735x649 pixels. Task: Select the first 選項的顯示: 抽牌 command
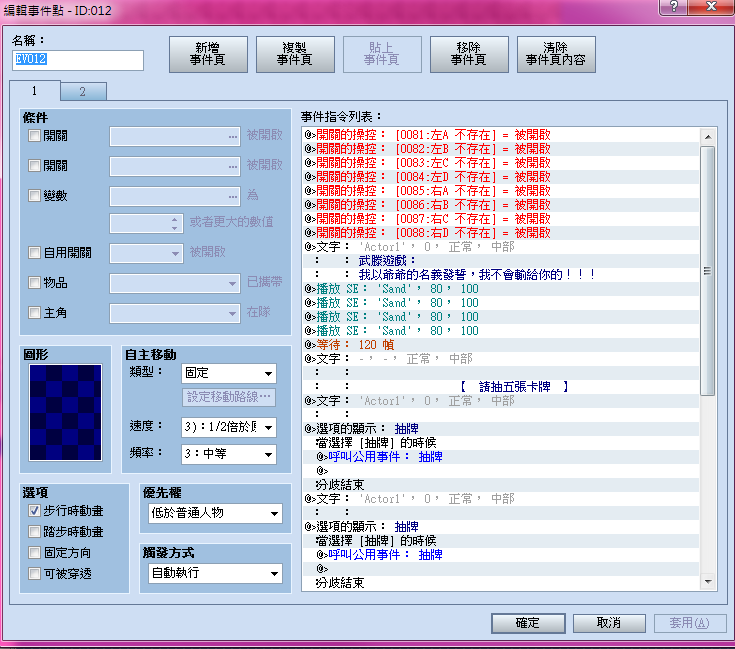click(501, 429)
